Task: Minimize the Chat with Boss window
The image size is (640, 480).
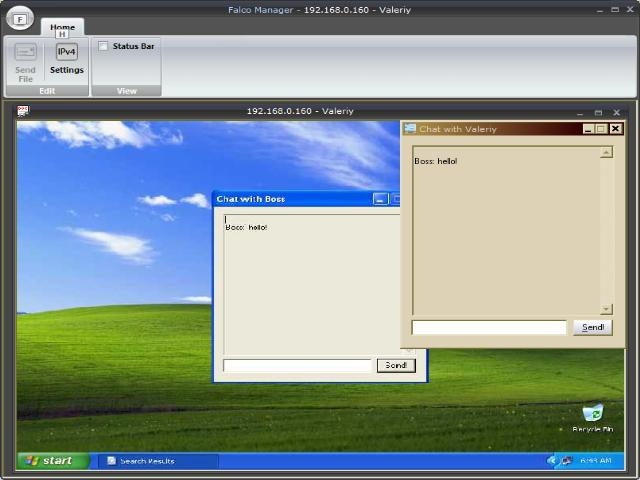Action: pos(380,199)
